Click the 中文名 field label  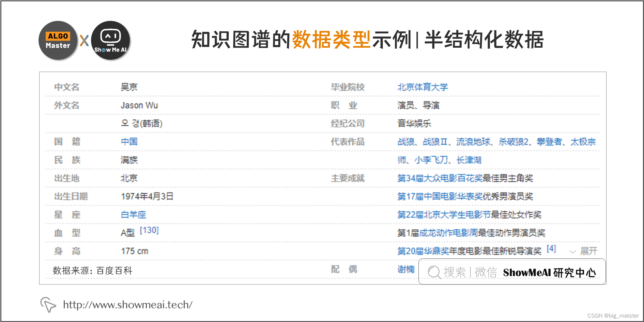[67, 87]
